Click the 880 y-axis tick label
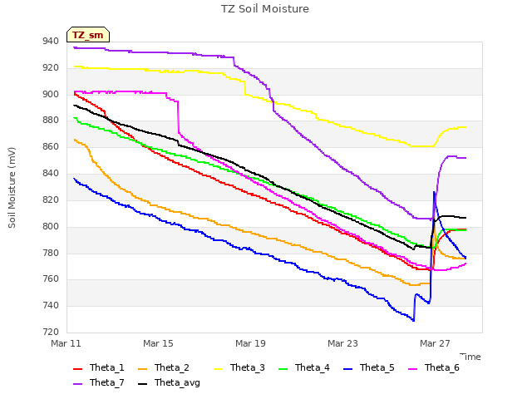 [x=51, y=120]
